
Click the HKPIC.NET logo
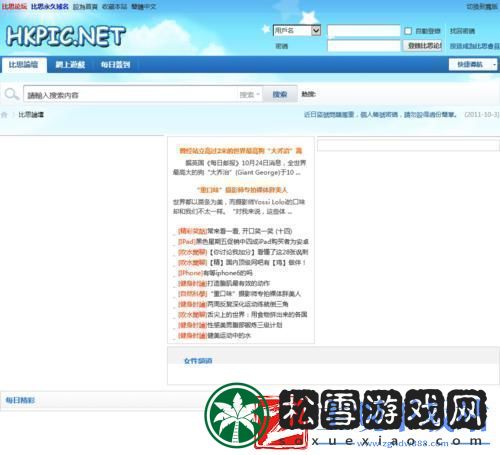click(x=65, y=36)
